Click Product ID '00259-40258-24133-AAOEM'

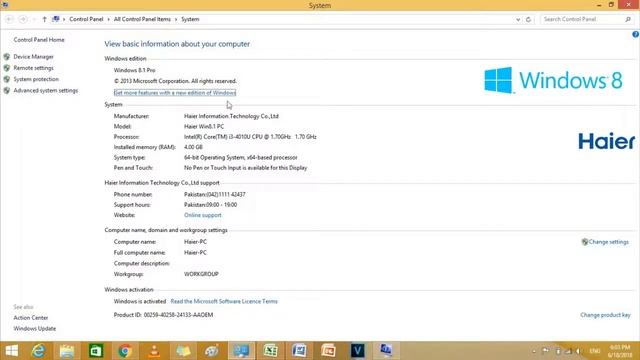pyautogui.click(x=178, y=315)
